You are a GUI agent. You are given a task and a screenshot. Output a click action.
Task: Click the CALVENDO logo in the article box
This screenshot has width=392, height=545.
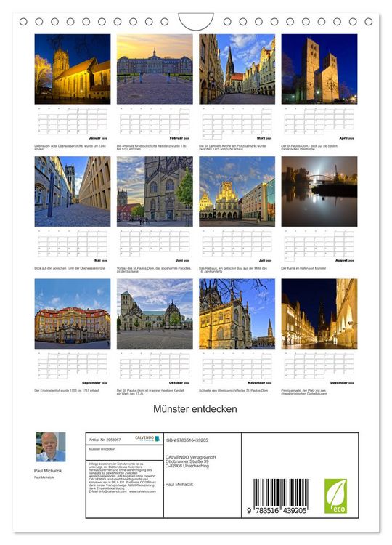coord(147,438)
